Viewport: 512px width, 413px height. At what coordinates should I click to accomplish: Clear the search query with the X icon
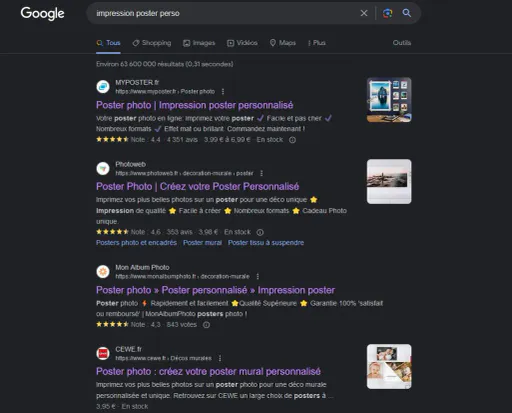click(x=364, y=13)
